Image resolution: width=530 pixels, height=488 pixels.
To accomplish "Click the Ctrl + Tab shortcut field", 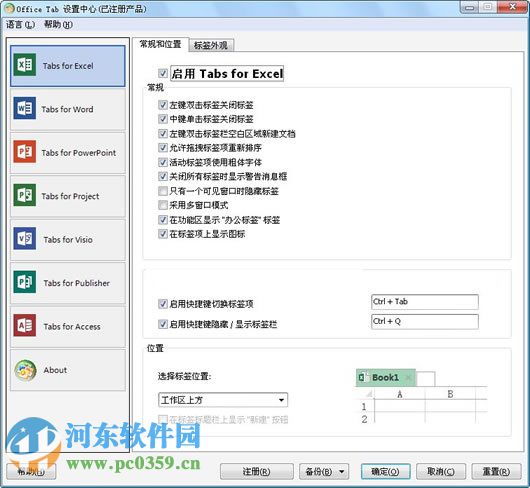I will pyautogui.click(x=425, y=302).
